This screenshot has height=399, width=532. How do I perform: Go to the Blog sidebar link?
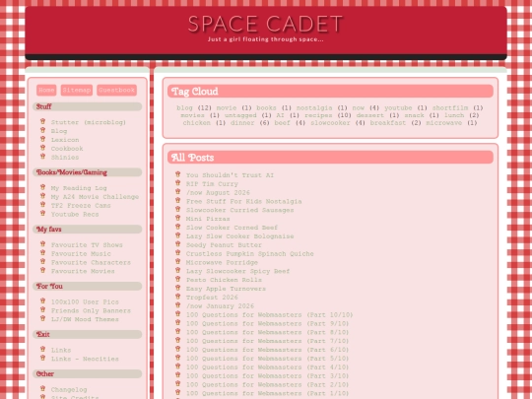coord(59,131)
